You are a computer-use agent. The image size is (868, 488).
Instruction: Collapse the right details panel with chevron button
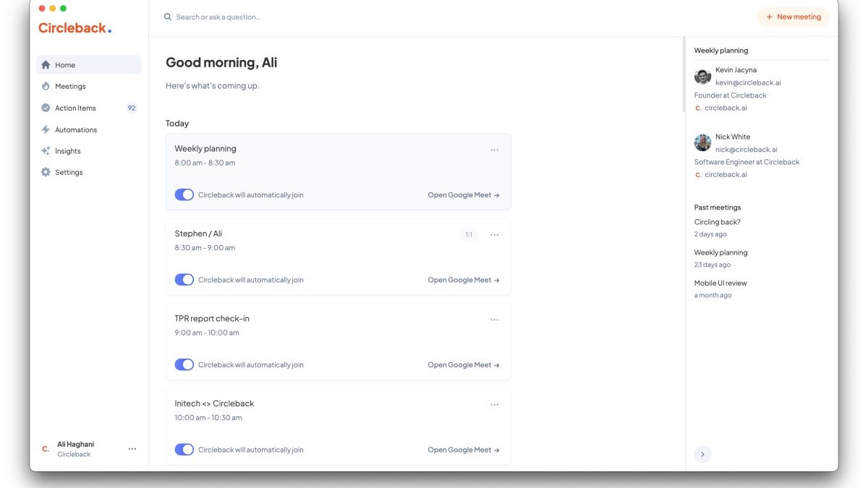702,454
